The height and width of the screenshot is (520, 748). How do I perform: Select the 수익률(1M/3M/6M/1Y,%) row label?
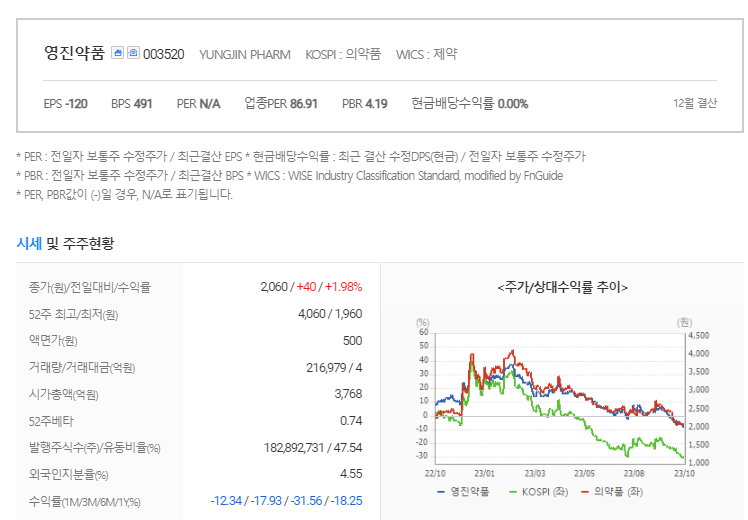[85, 502]
